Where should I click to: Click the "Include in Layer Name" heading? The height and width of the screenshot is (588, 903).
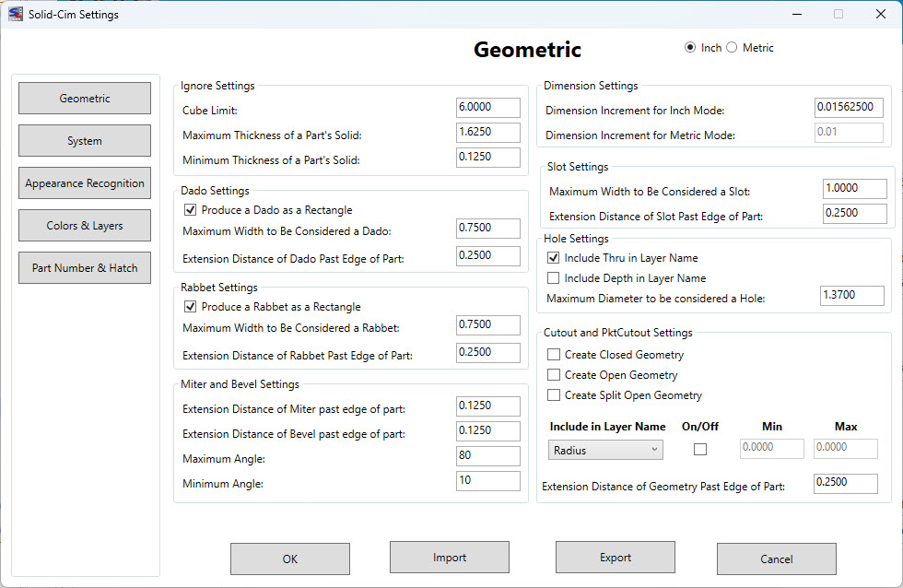(607, 427)
